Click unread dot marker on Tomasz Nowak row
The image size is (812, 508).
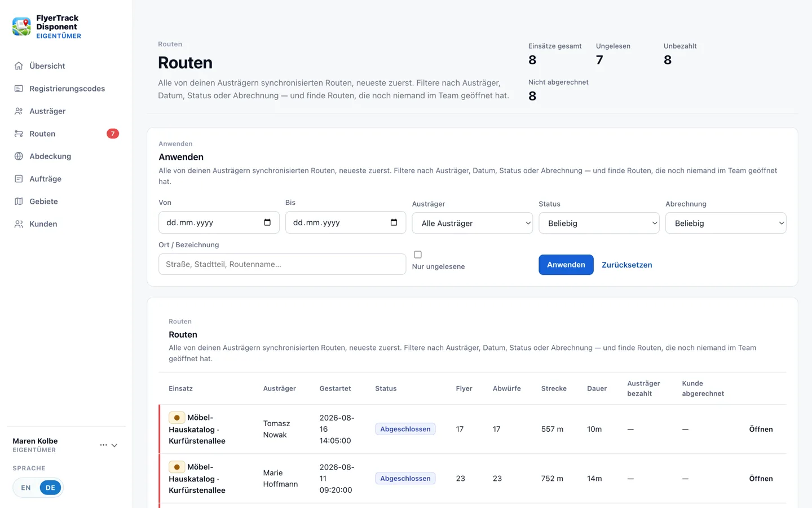coord(177,418)
